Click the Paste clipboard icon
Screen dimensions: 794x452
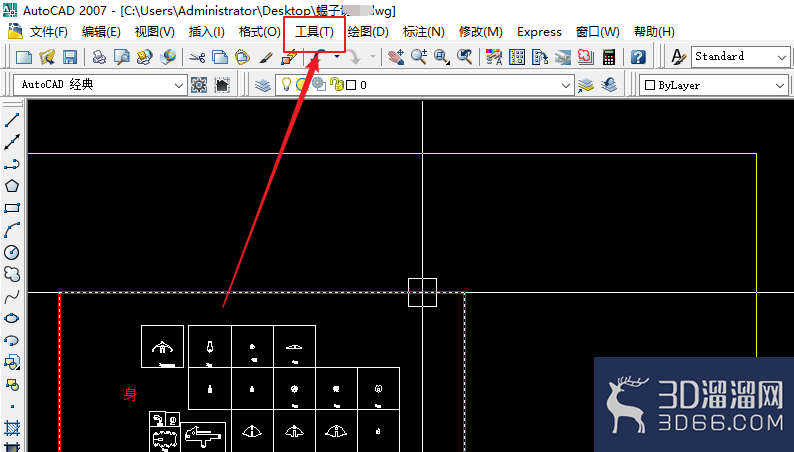243,57
